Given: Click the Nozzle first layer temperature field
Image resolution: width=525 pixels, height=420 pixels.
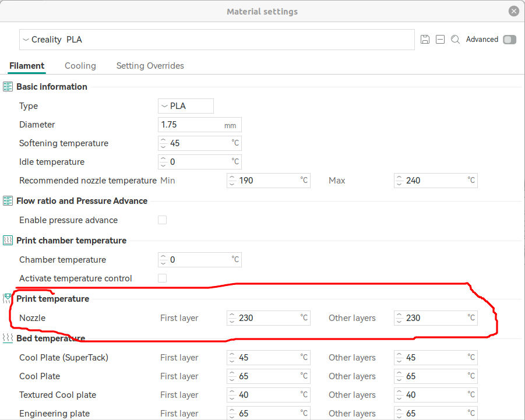Looking at the screenshot, I should pyautogui.click(x=268, y=318).
